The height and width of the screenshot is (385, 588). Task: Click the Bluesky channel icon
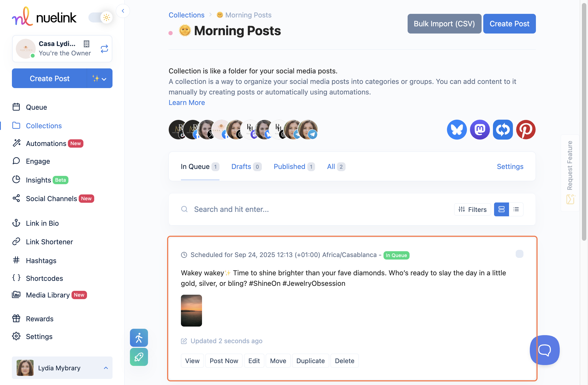point(457,130)
